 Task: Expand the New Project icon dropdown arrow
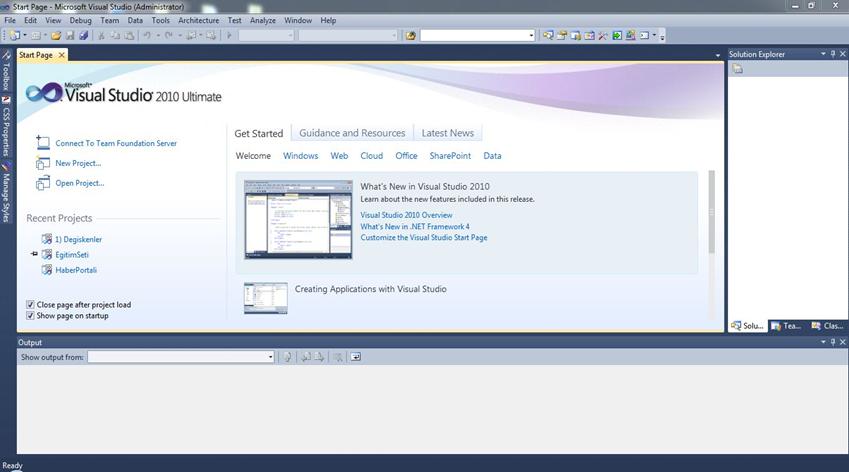(25, 36)
